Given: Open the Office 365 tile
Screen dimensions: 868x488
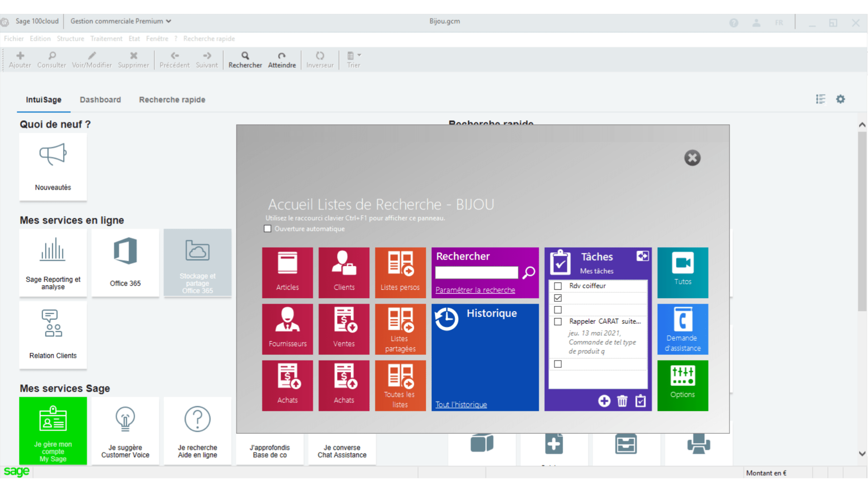Looking at the screenshot, I should (x=125, y=263).
